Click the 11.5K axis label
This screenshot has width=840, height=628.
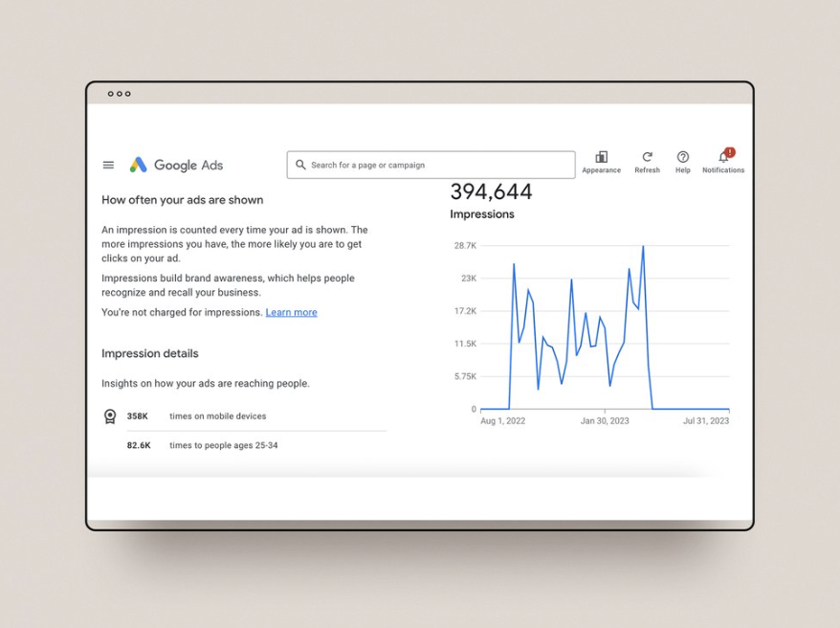click(465, 344)
